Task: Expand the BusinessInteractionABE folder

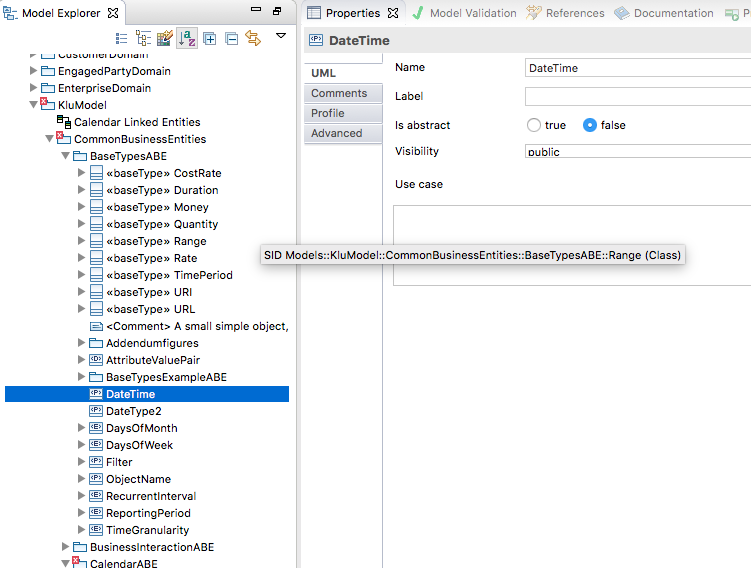Action: click(x=66, y=547)
